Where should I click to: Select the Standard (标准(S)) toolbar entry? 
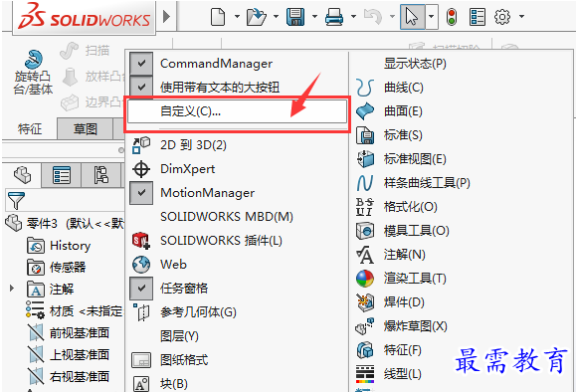403,135
